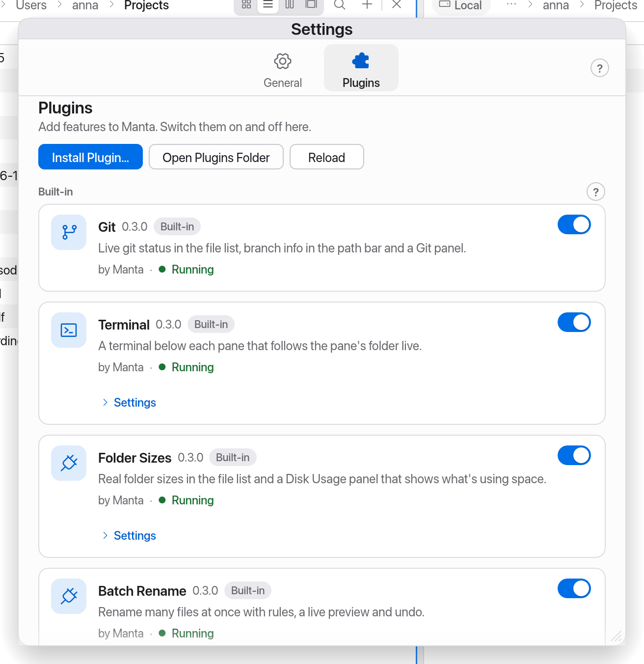Click anna in the right pane path bar
Viewport: 644px width, 664px height.
point(556,5)
